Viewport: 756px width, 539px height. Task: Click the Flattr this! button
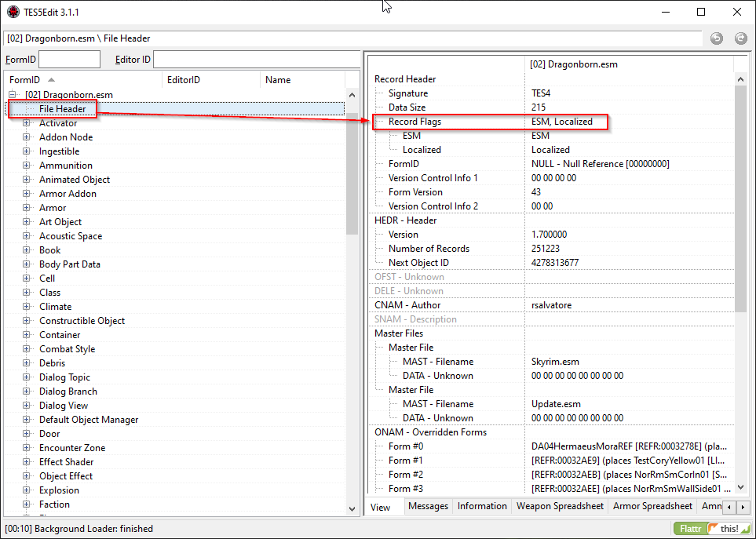tap(712, 528)
